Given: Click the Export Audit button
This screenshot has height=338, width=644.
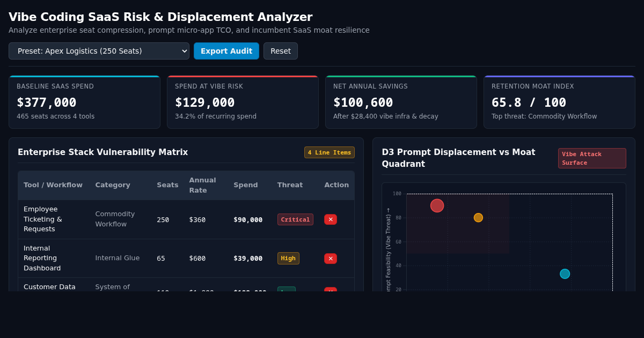Looking at the screenshot, I should tap(226, 51).
